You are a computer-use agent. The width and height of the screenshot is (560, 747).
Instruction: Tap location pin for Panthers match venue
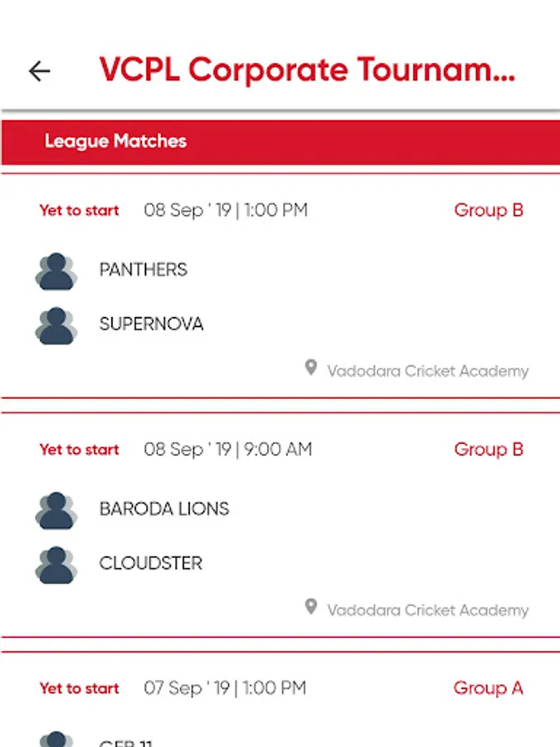pyautogui.click(x=311, y=368)
